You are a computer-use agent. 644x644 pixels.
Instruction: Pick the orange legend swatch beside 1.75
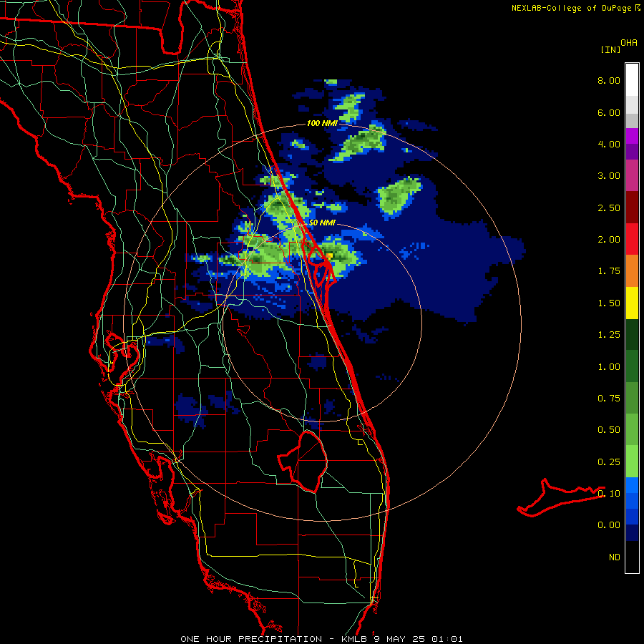(x=632, y=271)
